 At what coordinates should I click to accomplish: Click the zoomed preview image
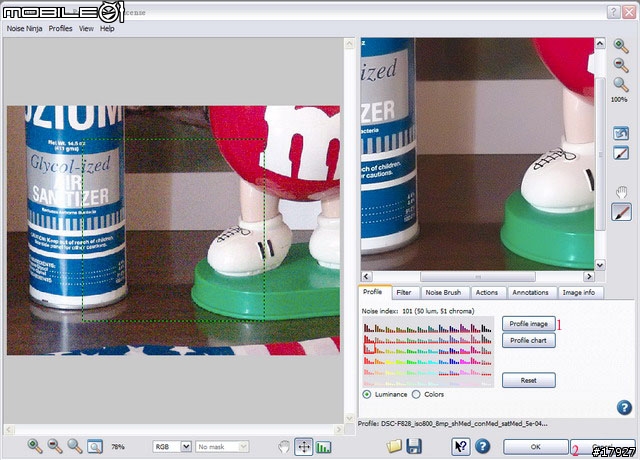coord(478,154)
